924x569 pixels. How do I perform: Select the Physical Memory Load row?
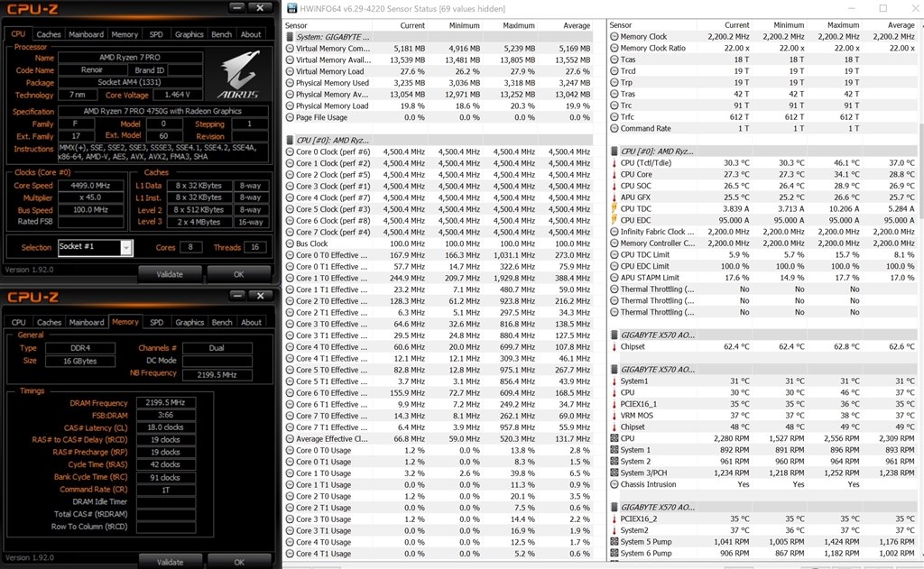439,106
